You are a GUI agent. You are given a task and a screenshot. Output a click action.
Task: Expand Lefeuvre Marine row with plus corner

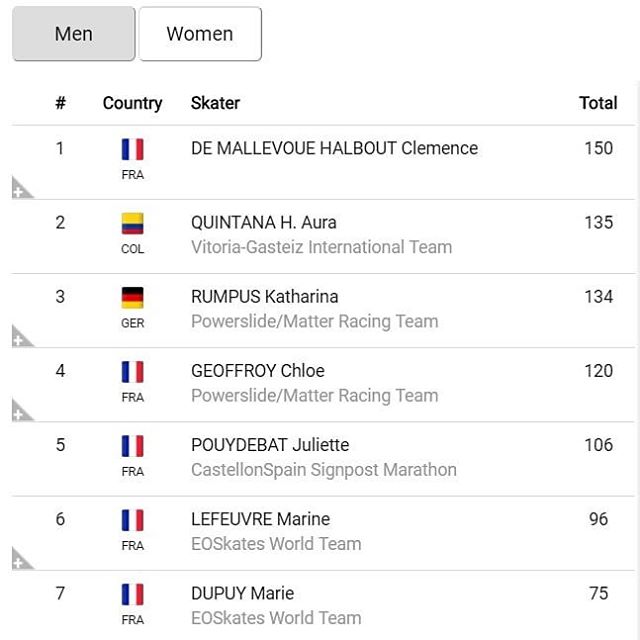pos(20,560)
